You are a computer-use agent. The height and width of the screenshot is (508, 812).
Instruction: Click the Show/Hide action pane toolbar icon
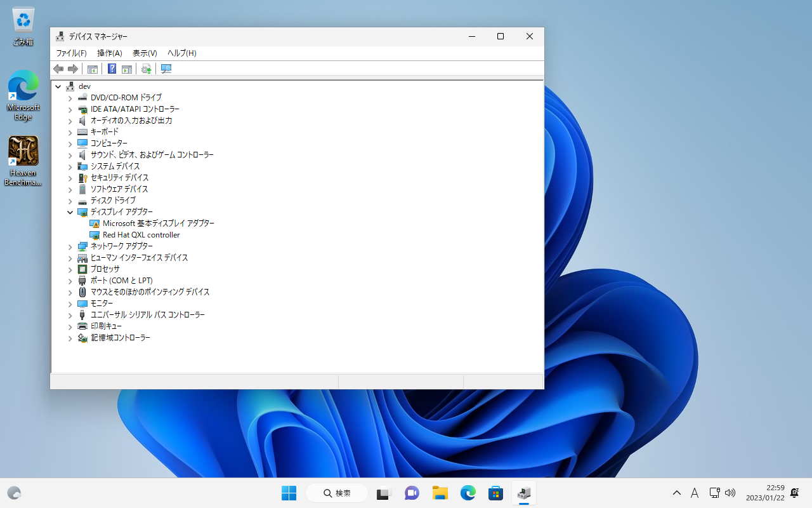[127, 69]
